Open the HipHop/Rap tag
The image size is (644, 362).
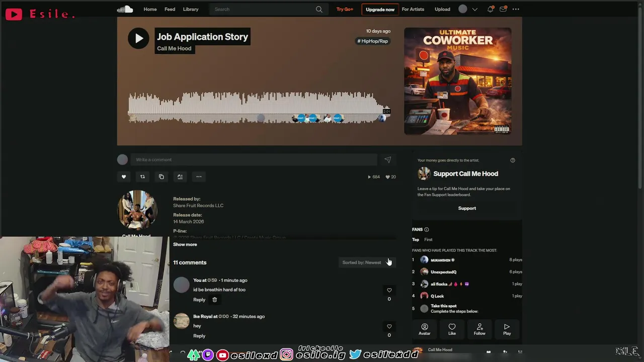373,41
